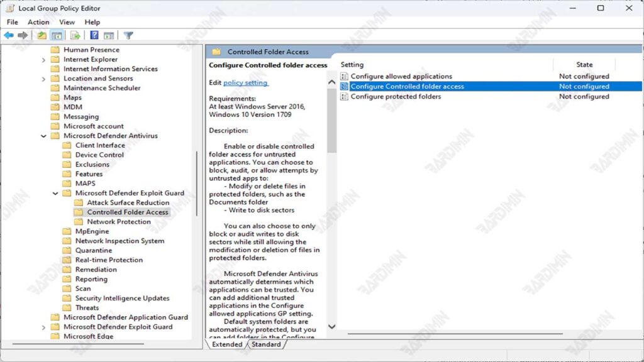Click the Configure protected folders policy icon

pyautogui.click(x=344, y=96)
